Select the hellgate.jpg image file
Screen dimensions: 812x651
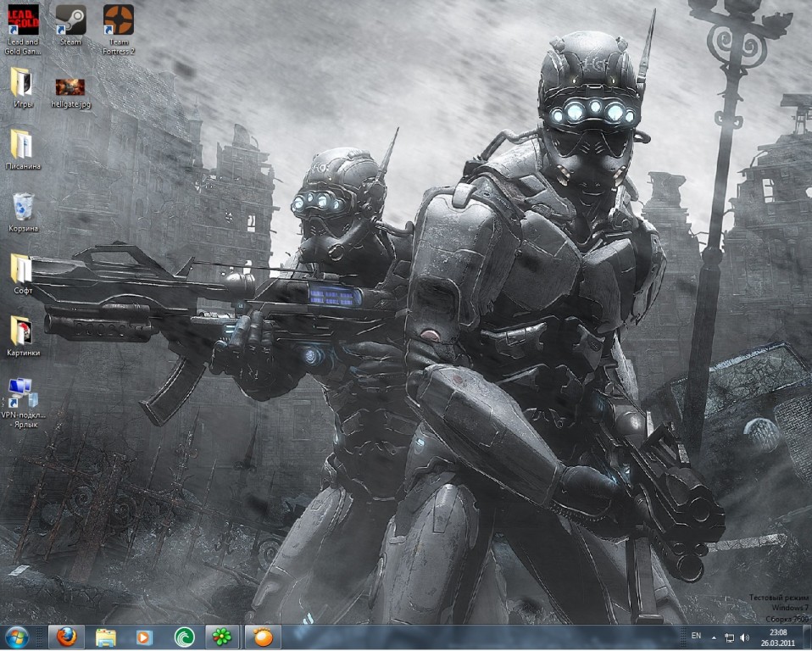tap(71, 92)
